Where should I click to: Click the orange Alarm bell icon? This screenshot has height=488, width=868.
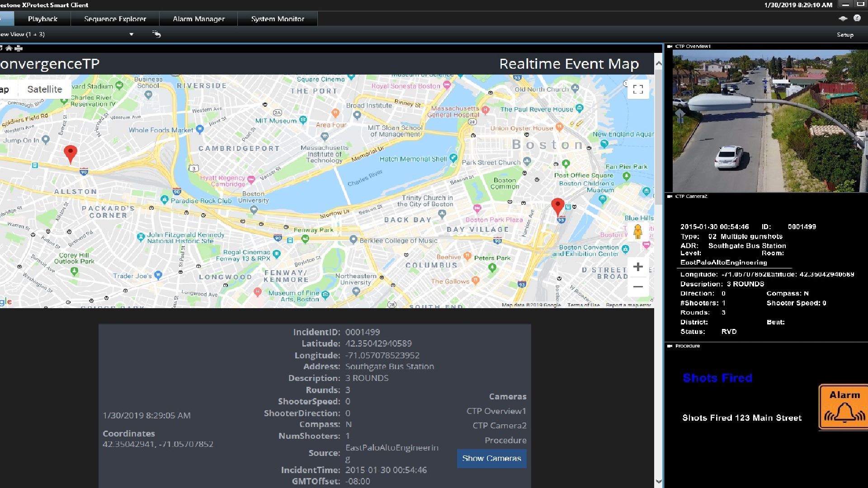pyautogui.click(x=844, y=407)
